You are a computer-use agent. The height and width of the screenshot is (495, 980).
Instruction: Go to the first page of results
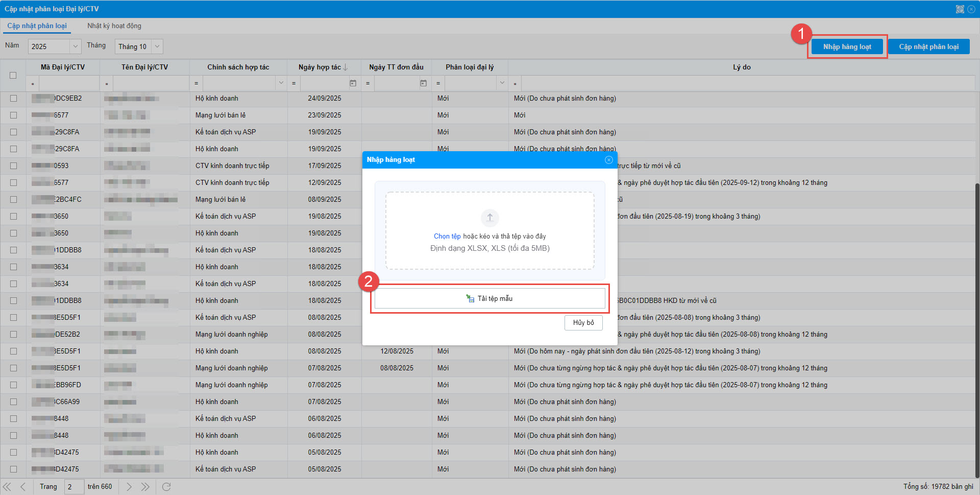[x=7, y=487]
